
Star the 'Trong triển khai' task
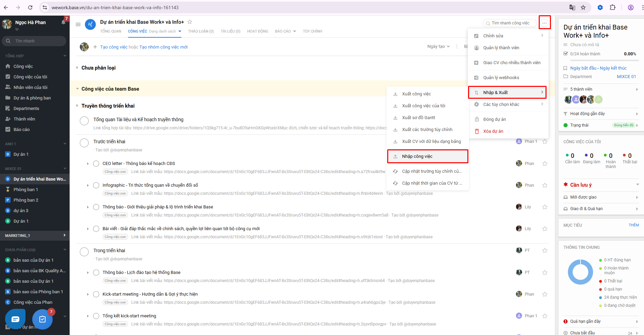point(545,250)
